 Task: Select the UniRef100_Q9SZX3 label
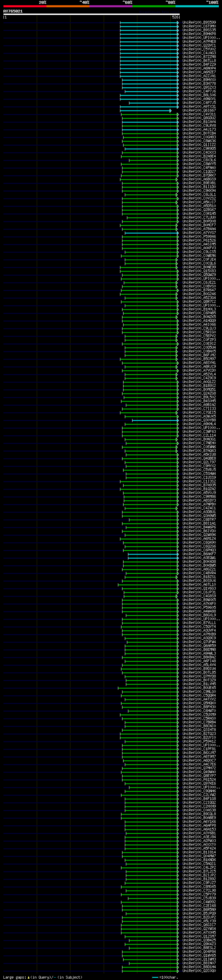pyautogui.click(x=199, y=88)
